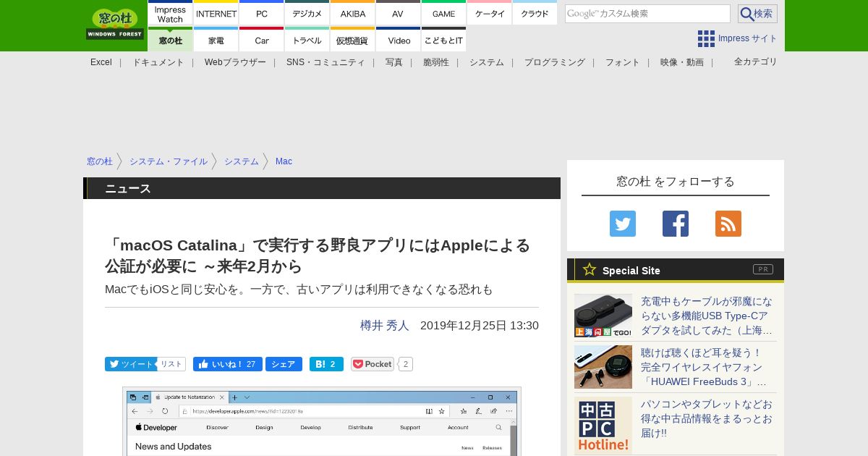The image size is (868, 456).
Task: Click the star icon beside Special Site
Action: [590, 269]
